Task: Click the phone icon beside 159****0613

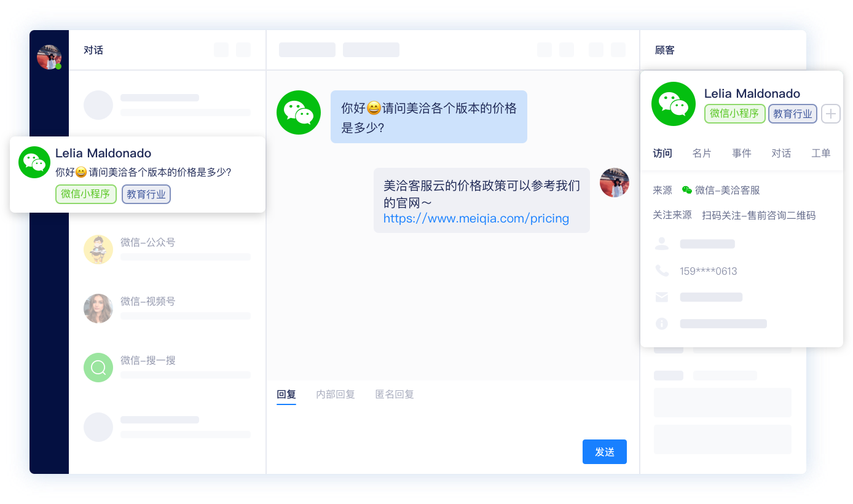Action: tap(662, 271)
